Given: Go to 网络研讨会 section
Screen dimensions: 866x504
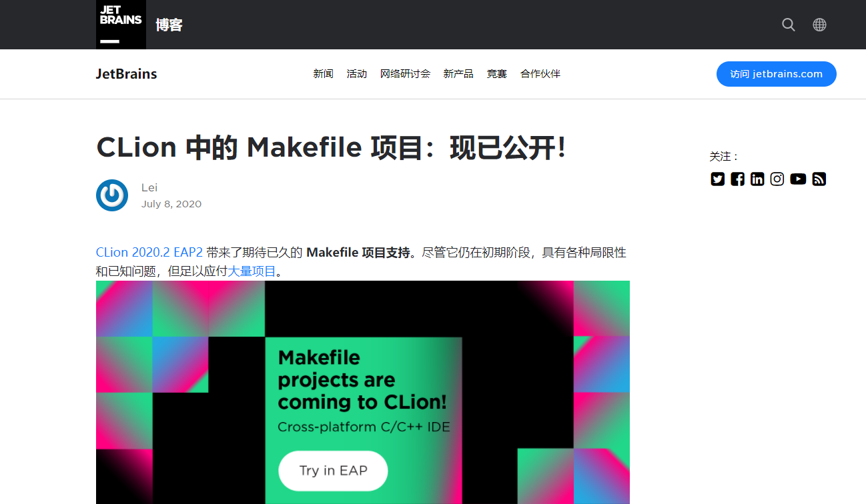Looking at the screenshot, I should coord(405,74).
